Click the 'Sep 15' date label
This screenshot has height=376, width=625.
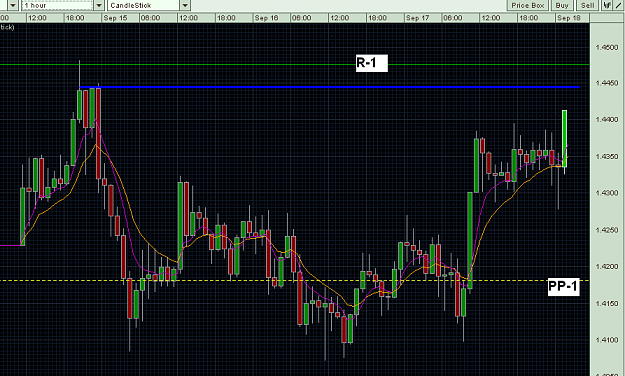click(x=115, y=18)
